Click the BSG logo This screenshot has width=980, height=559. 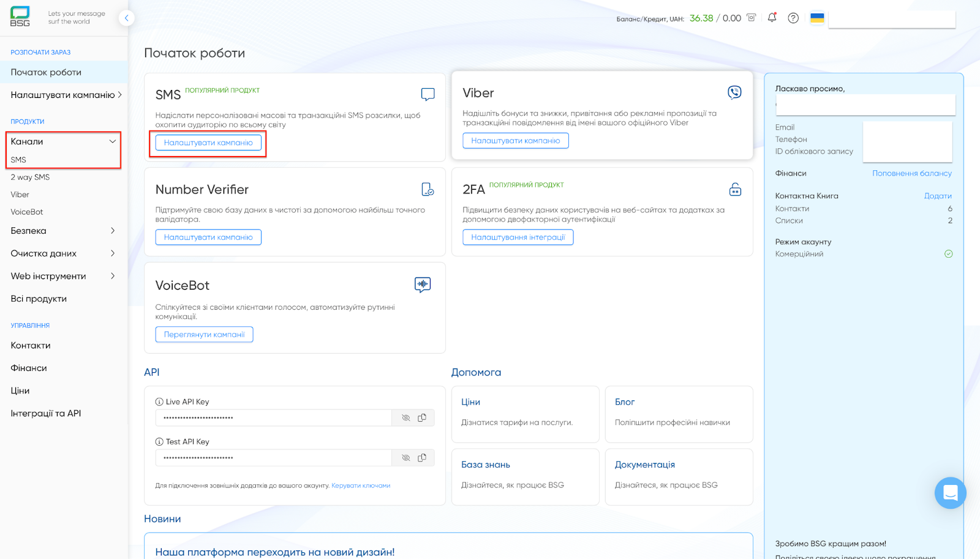[x=20, y=17]
